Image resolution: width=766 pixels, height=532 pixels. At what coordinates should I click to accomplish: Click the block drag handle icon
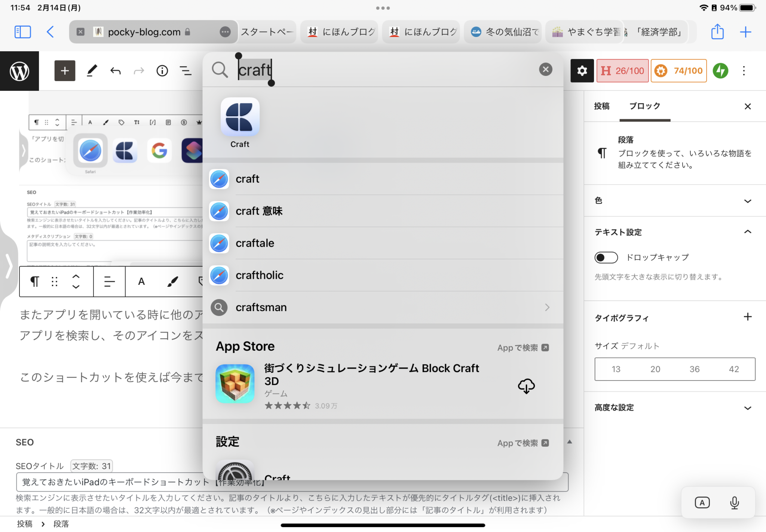55,282
